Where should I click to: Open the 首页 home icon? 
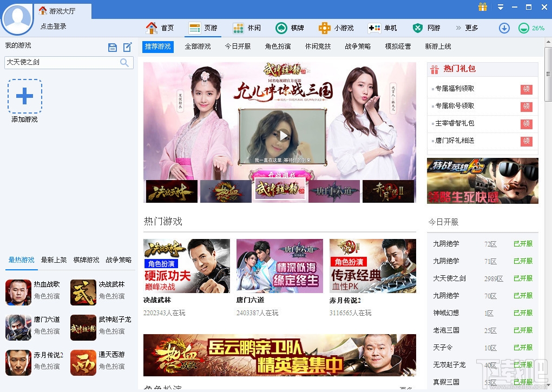pos(152,28)
